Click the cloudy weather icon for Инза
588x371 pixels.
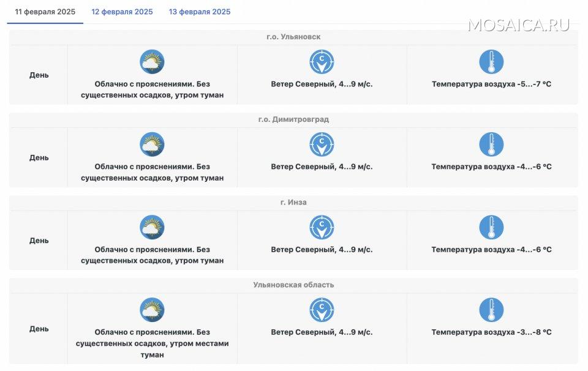(x=152, y=227)
